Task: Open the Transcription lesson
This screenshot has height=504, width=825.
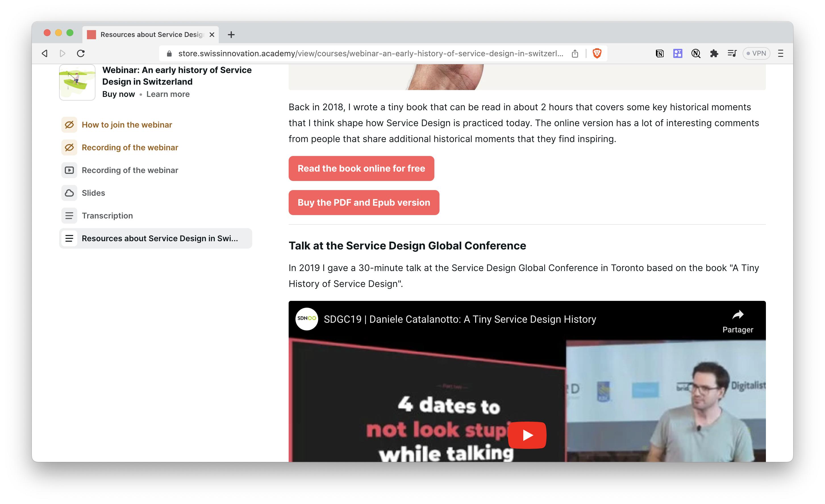Action: 107,216
